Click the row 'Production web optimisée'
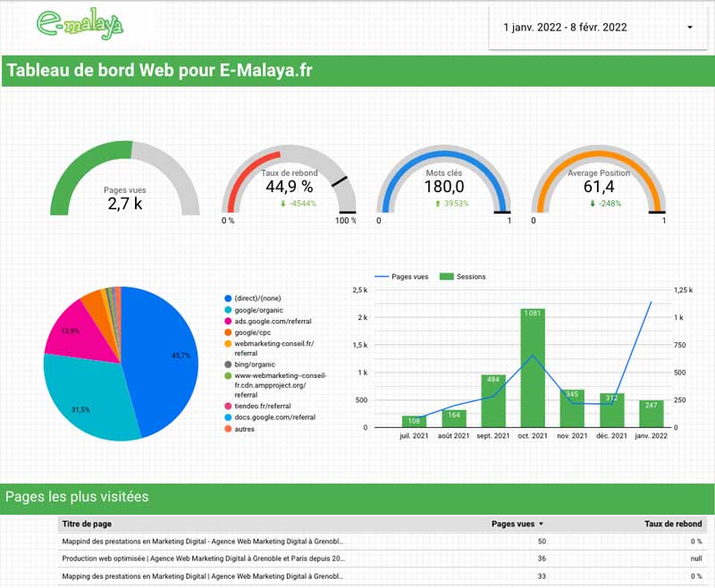The image size is (715, 588). [383, 559]
